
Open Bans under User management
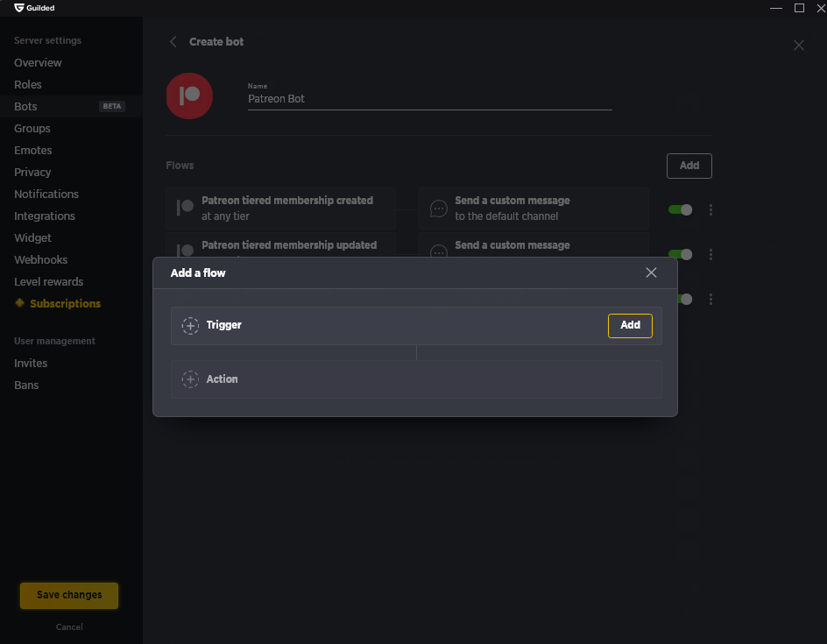pyautogui.click(x=26, y=385)
